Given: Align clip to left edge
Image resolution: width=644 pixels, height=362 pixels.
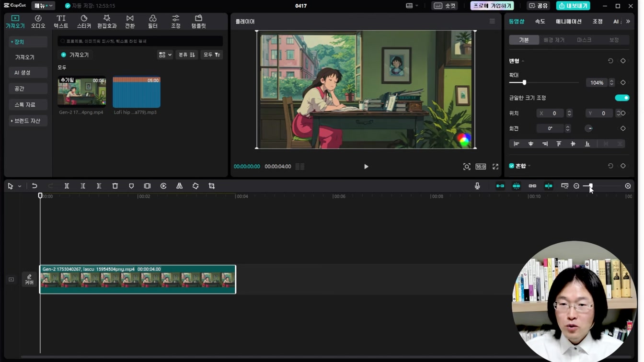Looking at the screenshot, I should click(517, 144).
